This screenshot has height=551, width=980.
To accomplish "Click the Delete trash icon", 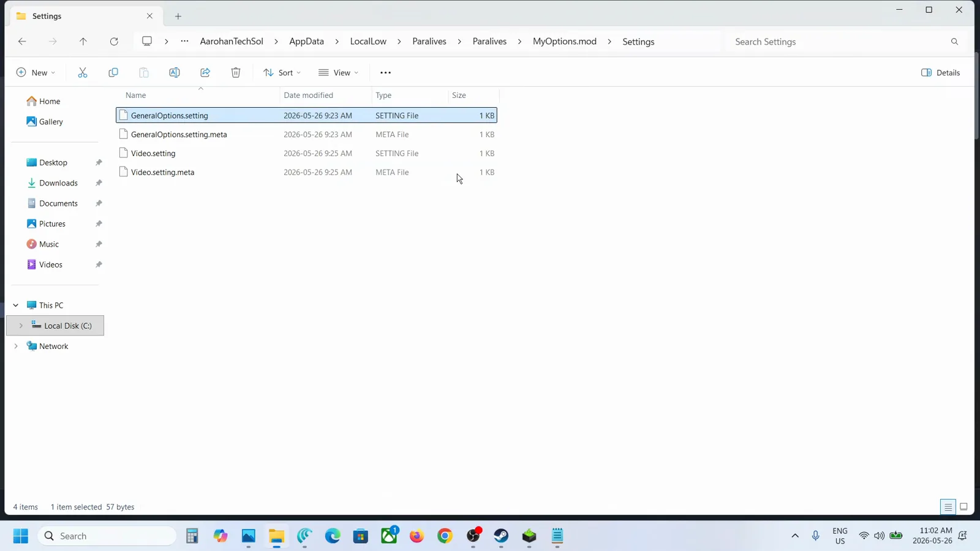I will (236, 72).
